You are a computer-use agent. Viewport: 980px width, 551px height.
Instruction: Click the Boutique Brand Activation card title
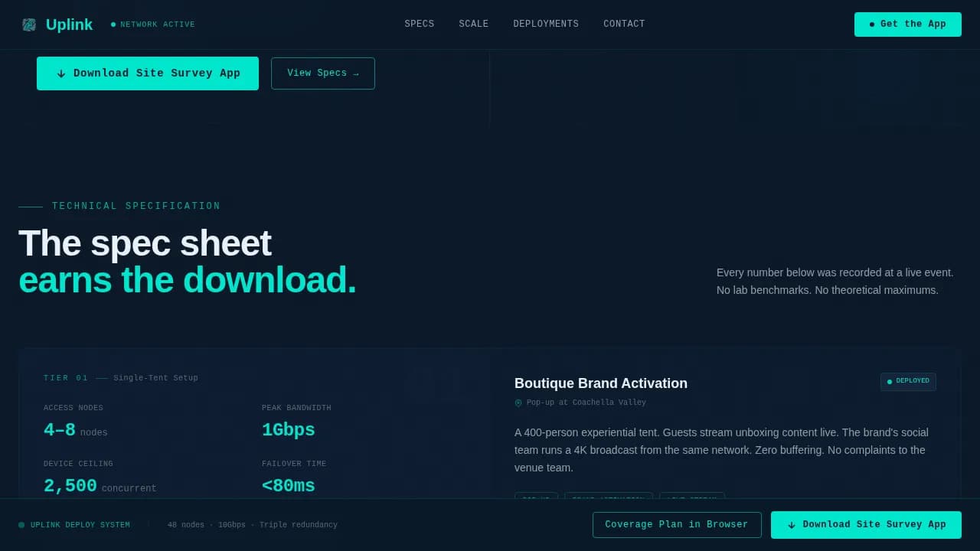click(601, 383)
